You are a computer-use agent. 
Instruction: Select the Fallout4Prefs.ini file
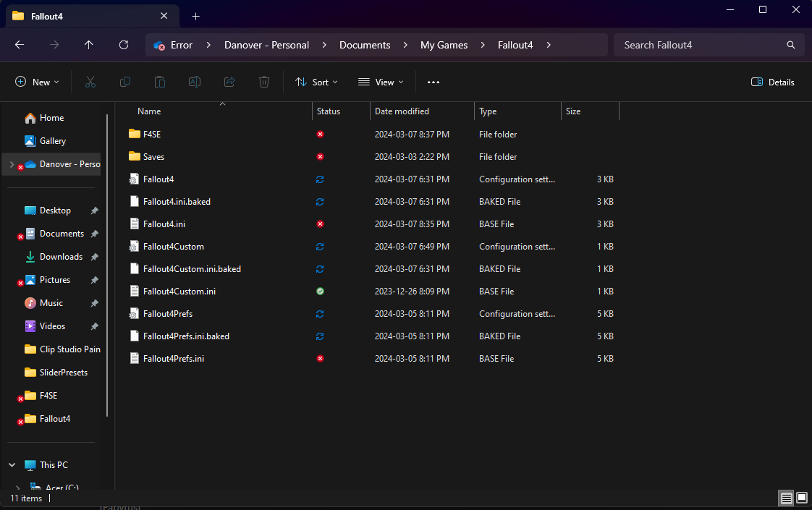pyautogui.click(x=174, y=358)
